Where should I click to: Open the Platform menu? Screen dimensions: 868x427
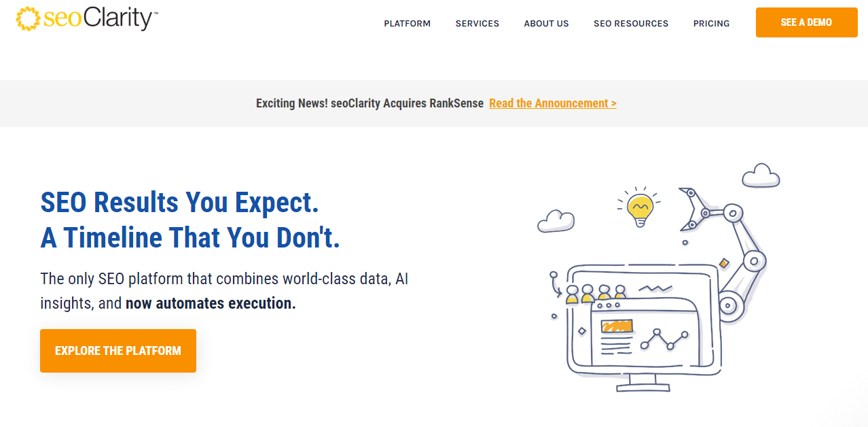coord(408,23)
